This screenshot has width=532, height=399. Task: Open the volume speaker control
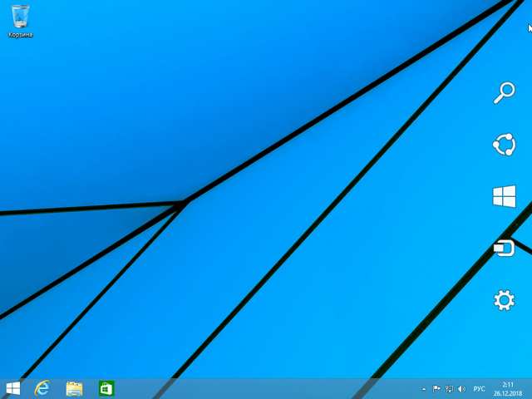tap(461, 388)
